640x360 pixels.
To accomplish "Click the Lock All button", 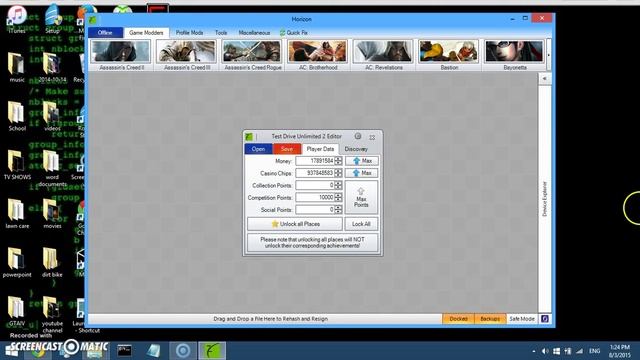I will pos(361,224).
